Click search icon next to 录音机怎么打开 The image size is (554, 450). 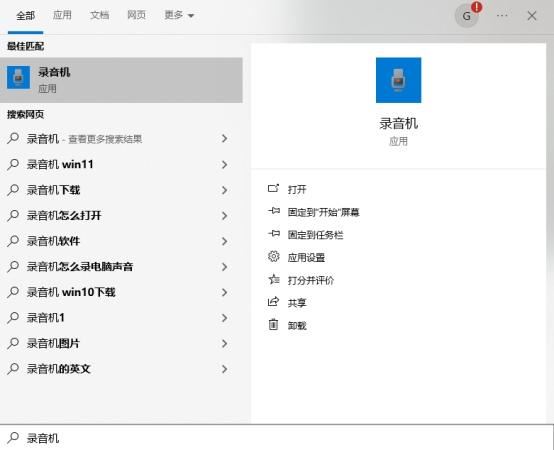coord(13,215)
